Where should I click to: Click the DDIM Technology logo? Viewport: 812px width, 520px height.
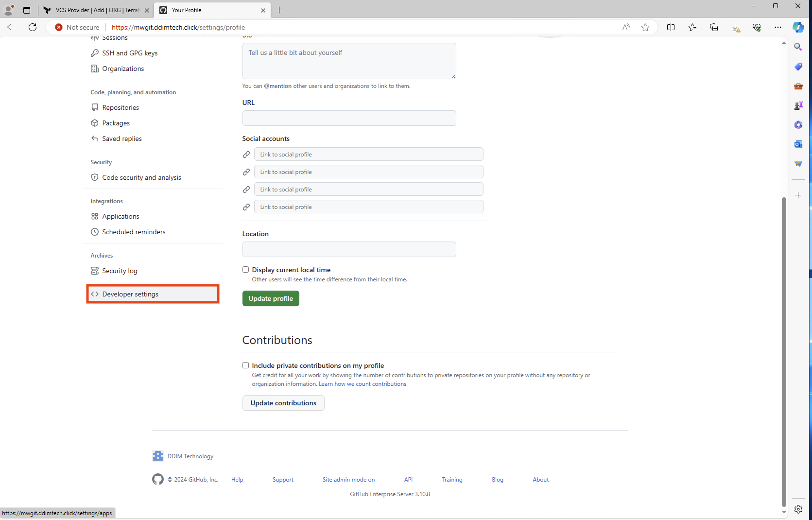click(158, 456)
